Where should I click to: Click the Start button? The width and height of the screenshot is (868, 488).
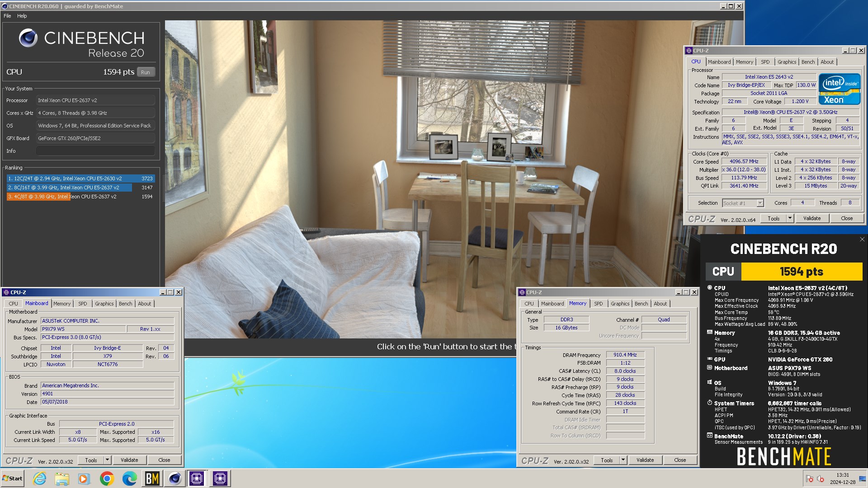pos(12,479)
